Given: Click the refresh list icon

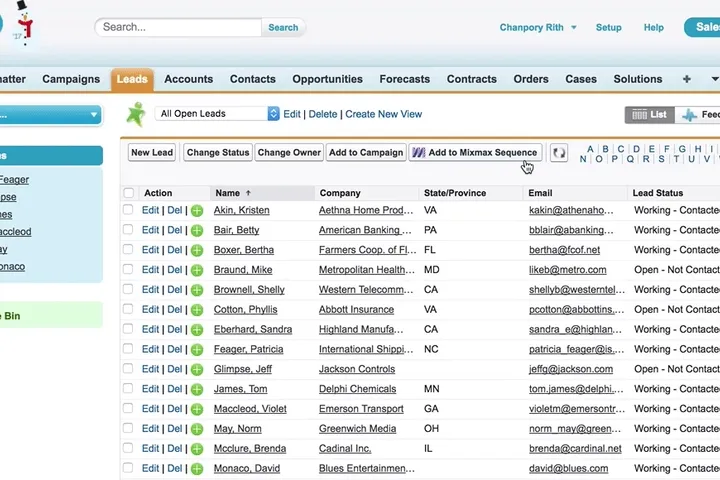Looking at the screenshot, I should click(x=559, y=152).
